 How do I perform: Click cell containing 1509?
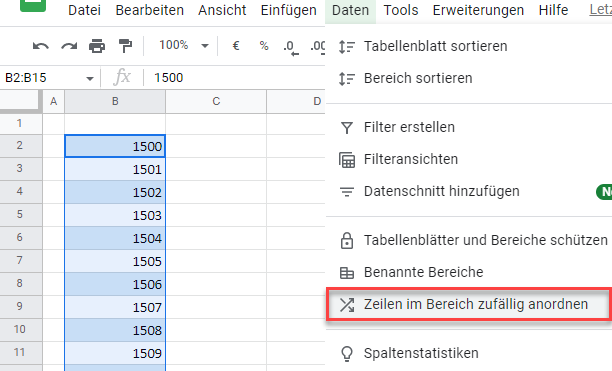(x=115, y=353)
